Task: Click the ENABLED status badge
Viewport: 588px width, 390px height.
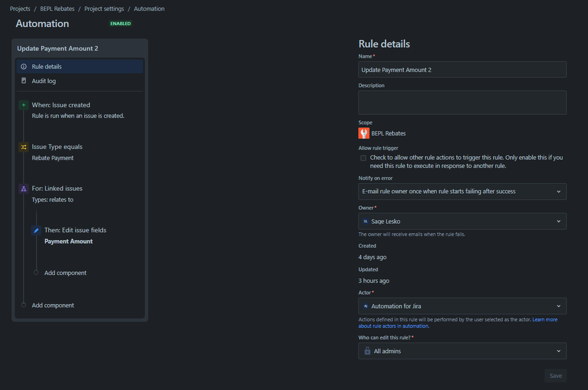Action: tap(121, 24)
